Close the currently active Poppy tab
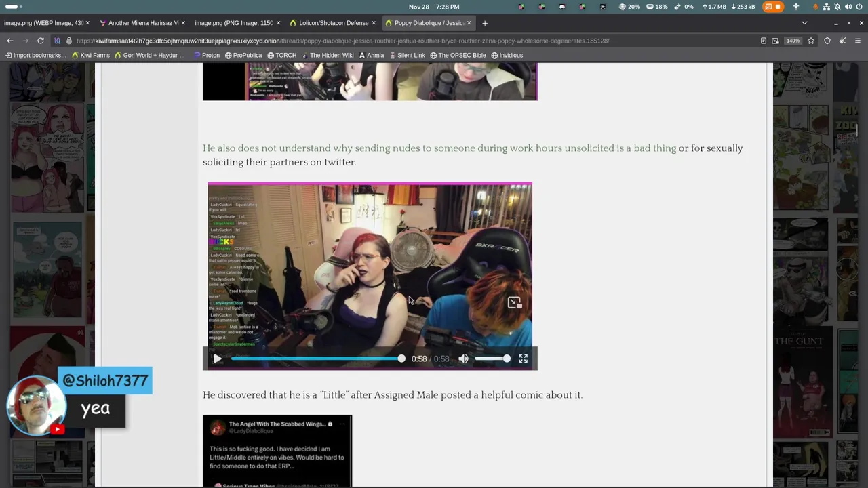The width and height of the screenshot is (868, 488). [x=469, y=23]
